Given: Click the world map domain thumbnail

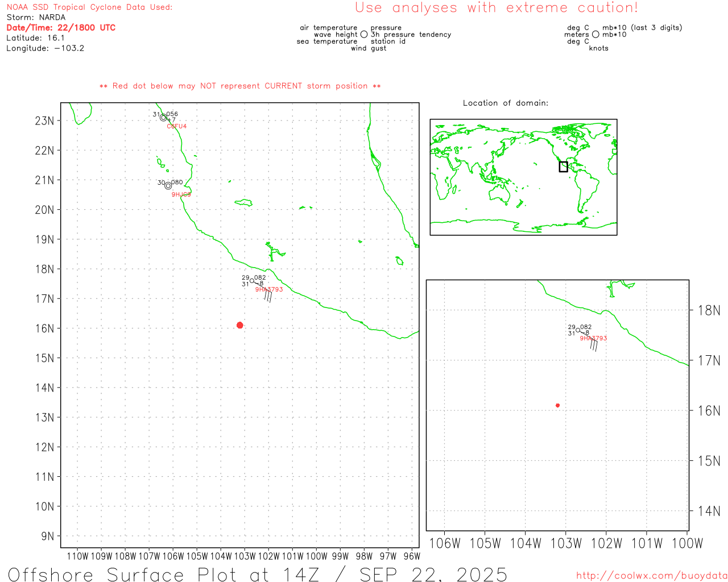Looking at the screenshot, I should 523,177.
